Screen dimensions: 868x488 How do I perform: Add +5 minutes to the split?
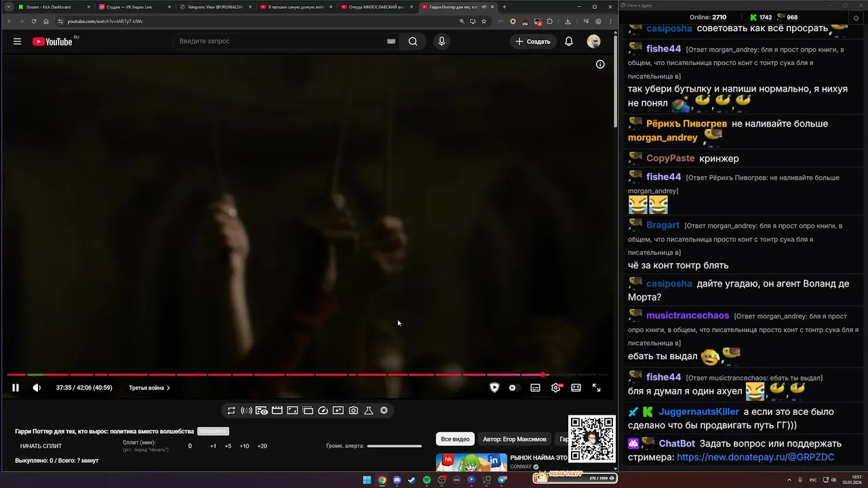[228, 446]
